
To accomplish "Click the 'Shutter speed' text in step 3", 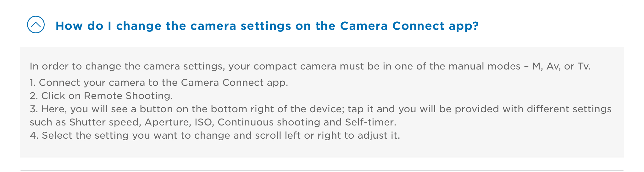I will 105,122.
